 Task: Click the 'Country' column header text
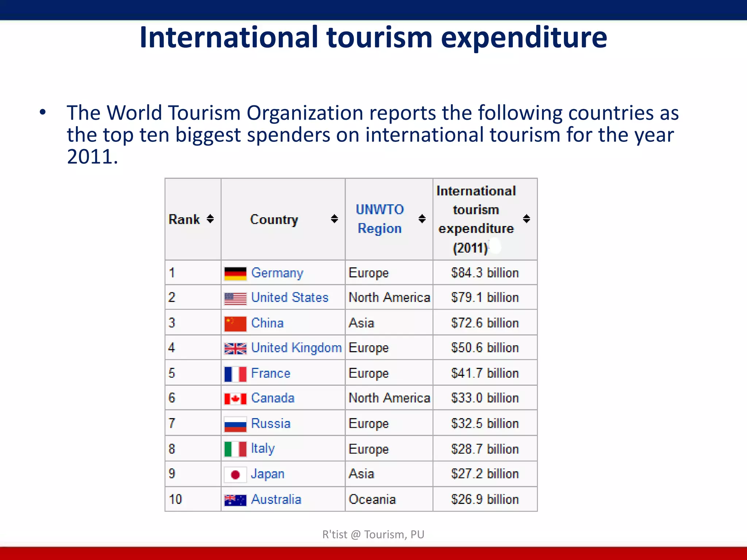pyautogui.click(x=274, y=219)
